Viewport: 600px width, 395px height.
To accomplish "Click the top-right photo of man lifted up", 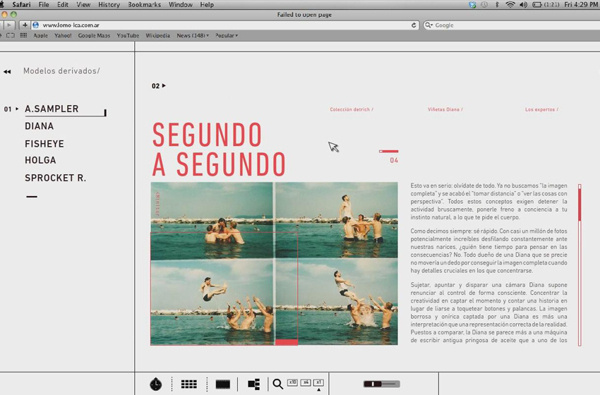I will [337, 220].
